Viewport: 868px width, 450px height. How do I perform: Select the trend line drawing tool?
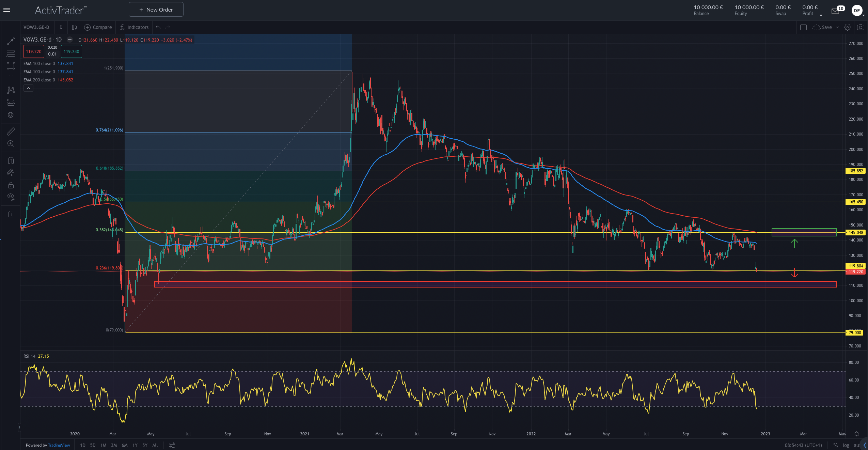point(11,41)
